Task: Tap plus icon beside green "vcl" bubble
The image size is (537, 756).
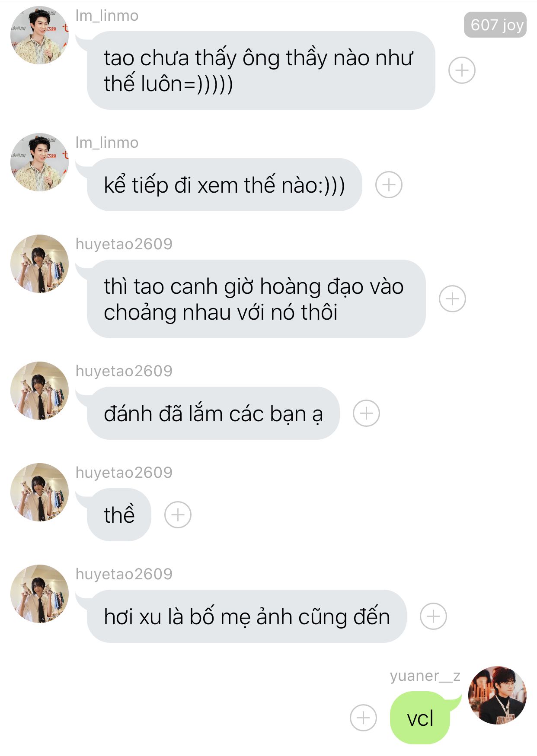Action: tap(363, 718)
